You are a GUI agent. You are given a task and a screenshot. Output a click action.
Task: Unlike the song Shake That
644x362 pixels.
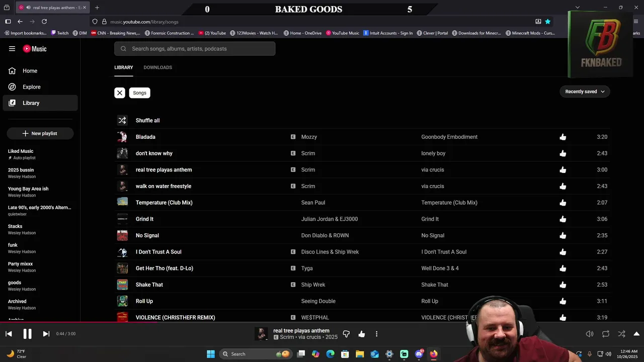pos(562,285)
